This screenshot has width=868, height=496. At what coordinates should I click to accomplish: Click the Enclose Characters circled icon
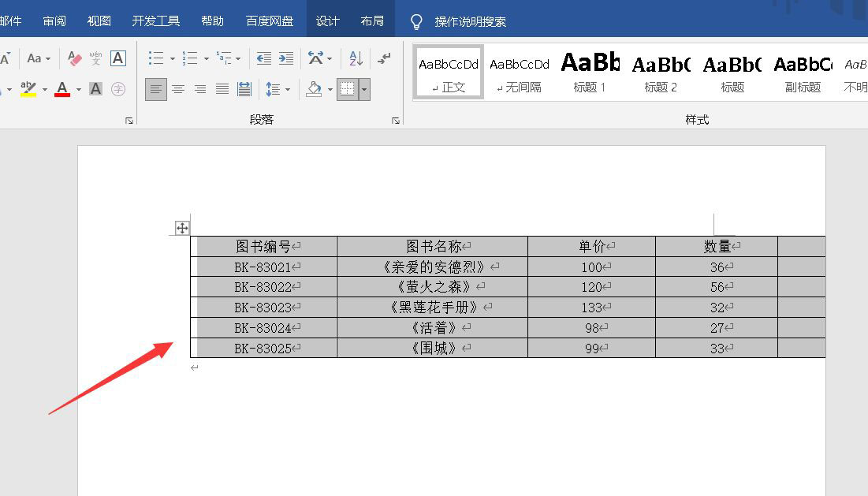[118, 88]
